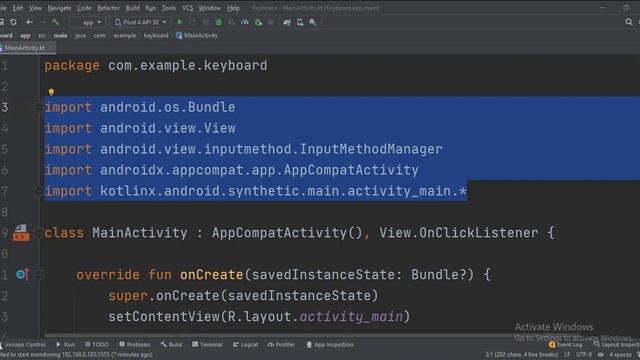Click the src breadcrumb in navigation bar
The height and width of the screenshot is (360, 640).
42,36
